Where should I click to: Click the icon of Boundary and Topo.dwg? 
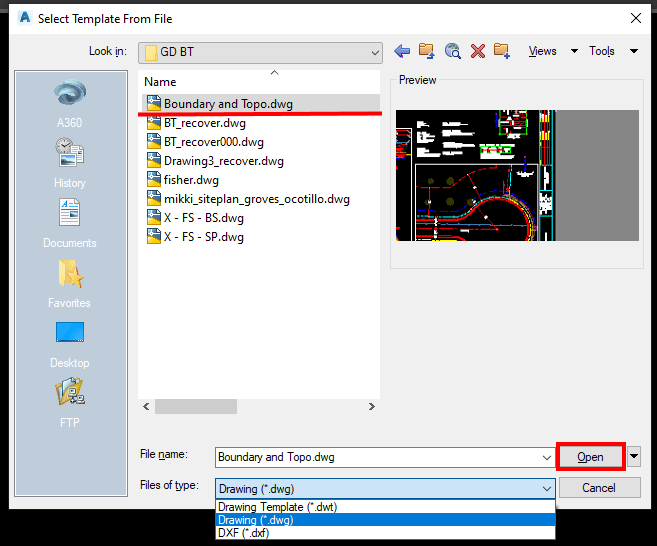point(154,104)
